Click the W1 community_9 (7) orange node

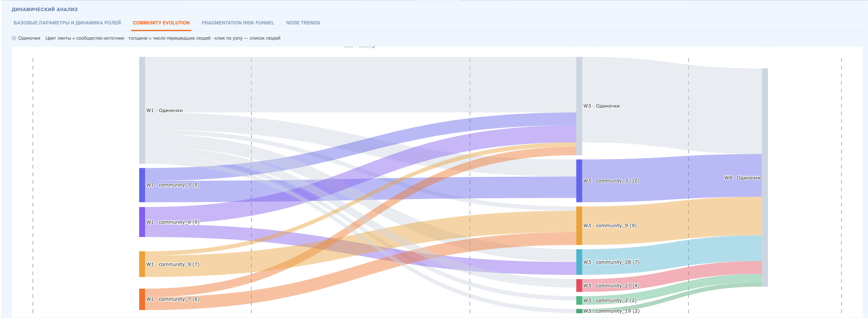pyautogui.click(x=142, y=264)
